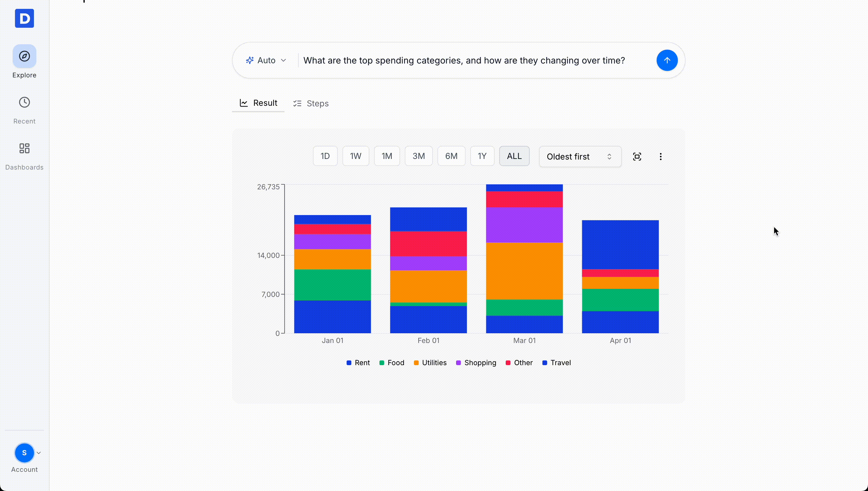
Task: Expand the account options chevron
Action: tap(38, 453)
